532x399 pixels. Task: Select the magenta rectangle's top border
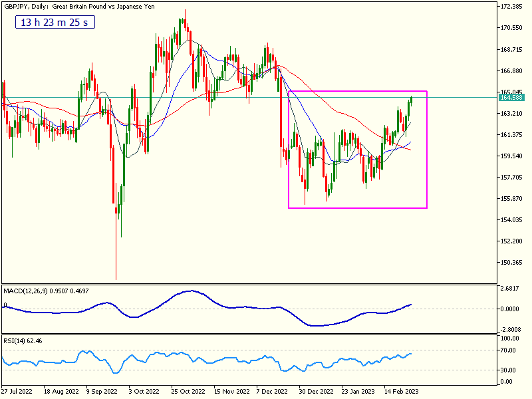(357, 91)
